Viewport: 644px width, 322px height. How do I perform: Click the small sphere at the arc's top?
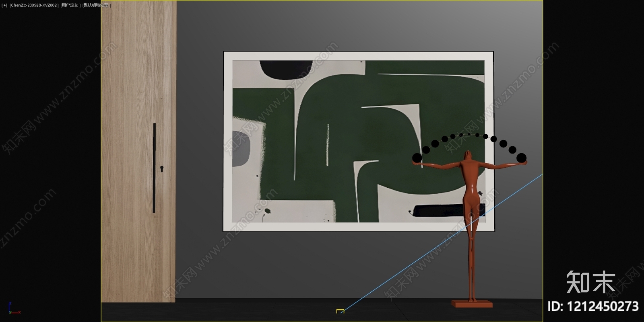pos(469,134)
